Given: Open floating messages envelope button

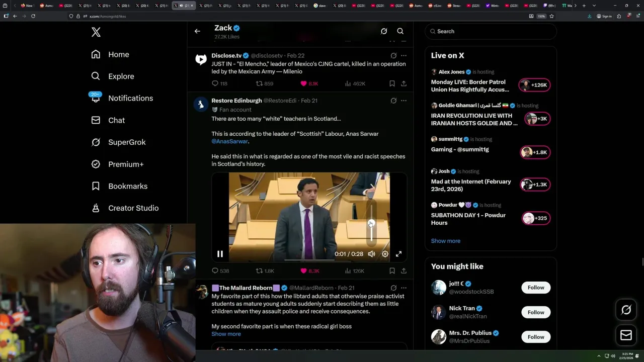Looking at the screenshot, I should (626, 335).
